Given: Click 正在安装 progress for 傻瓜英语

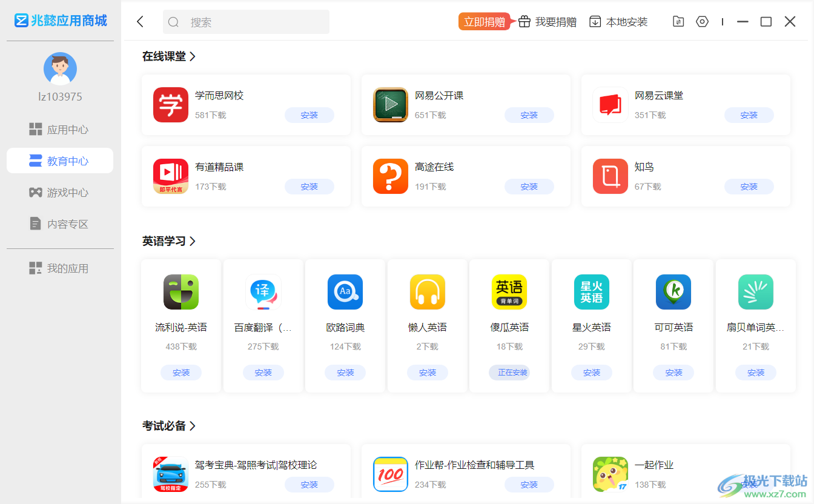Looking at the screenshot, I should click(x=509, y=373).
